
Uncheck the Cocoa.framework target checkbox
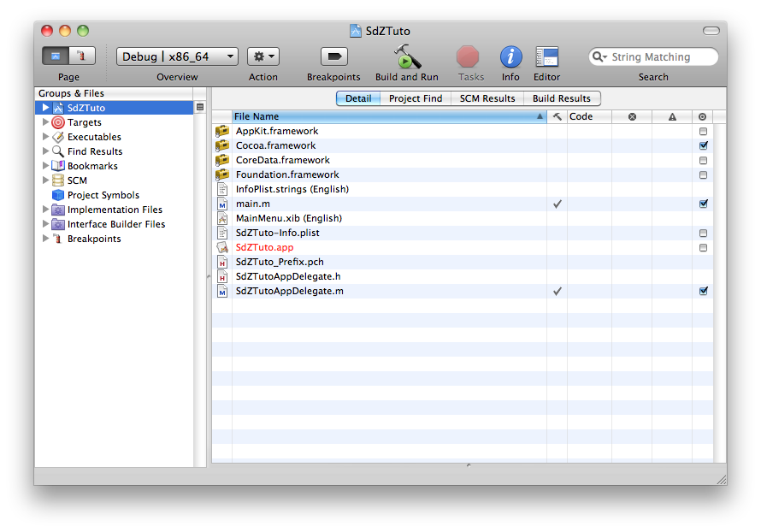[x=703, y=145]
